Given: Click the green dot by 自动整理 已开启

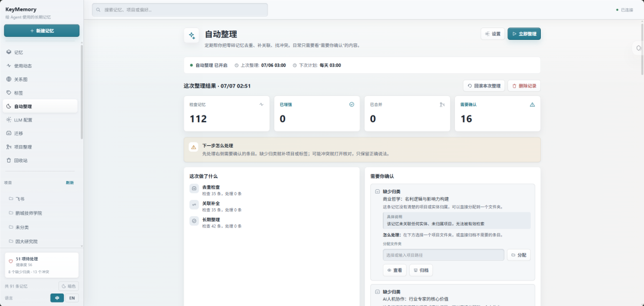Looking at the screenshot, I should point(191,65).
